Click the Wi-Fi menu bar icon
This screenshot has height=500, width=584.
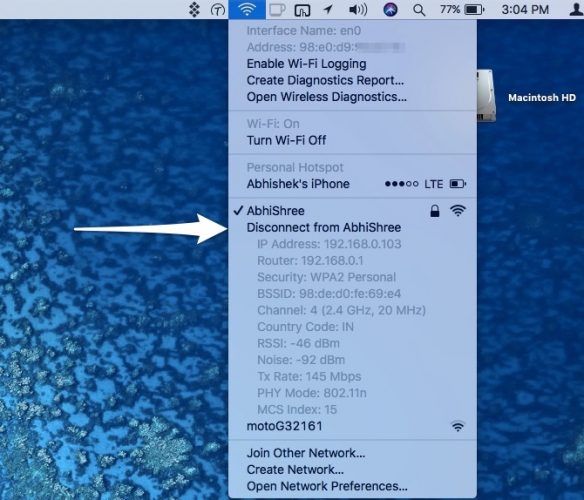[247, 9]
